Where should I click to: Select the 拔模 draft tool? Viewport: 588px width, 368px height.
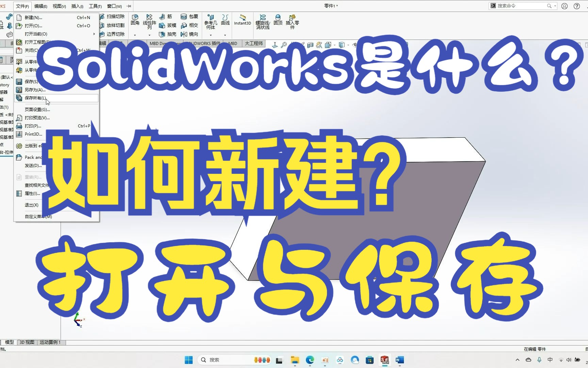pyautogui.click(x=168, y=25)
